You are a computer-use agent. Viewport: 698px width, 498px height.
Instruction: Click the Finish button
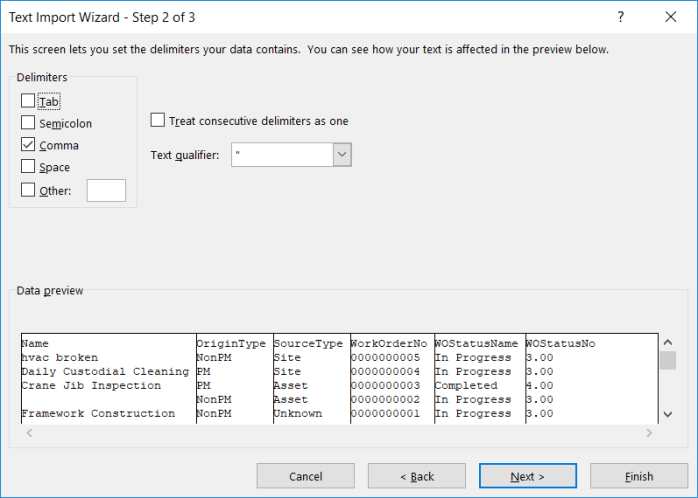click(x=639, y=476)
